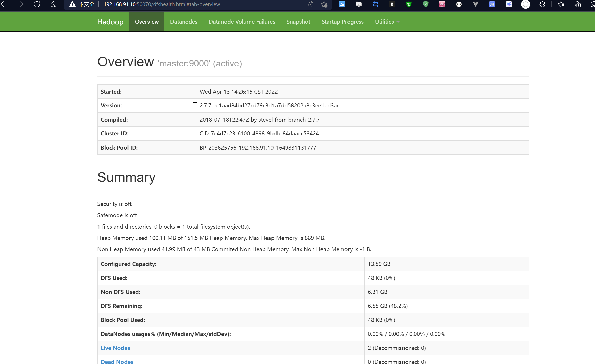Click the green shield checkmark extension
Viewport: 595px width, 364px height.
(426, 4)
